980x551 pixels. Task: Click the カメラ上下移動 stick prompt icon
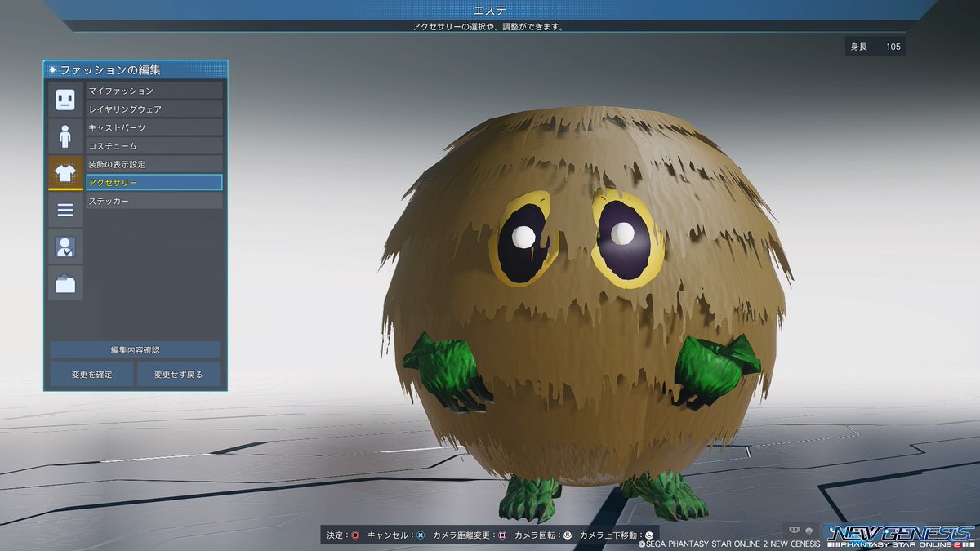click(x=649, y=535)
